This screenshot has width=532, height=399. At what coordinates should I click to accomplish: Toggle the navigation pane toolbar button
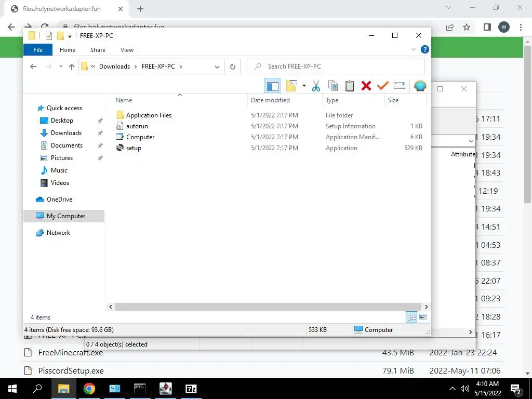click(x=272, y=86)
